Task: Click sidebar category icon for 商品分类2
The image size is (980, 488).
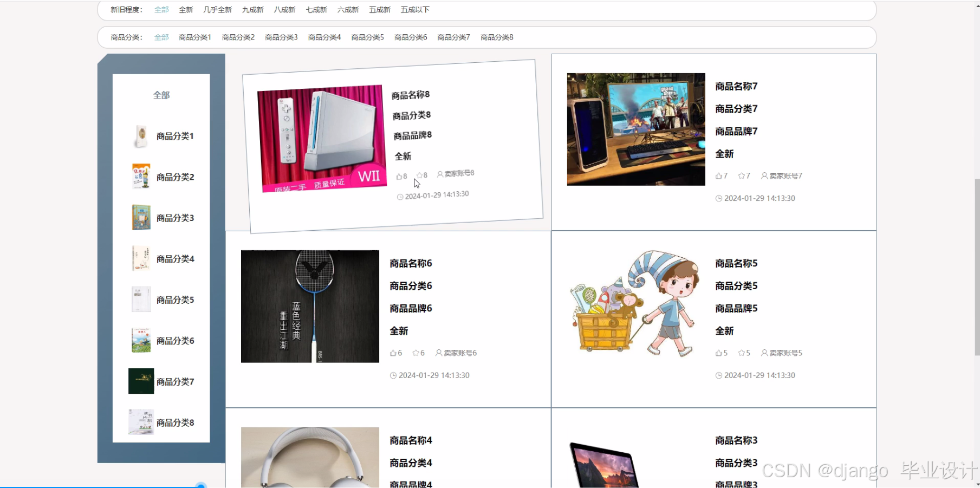Action: pos(141,177)
